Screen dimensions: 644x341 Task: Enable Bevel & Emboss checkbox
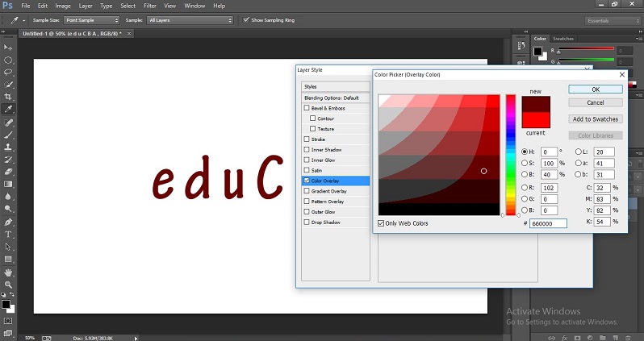coord(307,108)
